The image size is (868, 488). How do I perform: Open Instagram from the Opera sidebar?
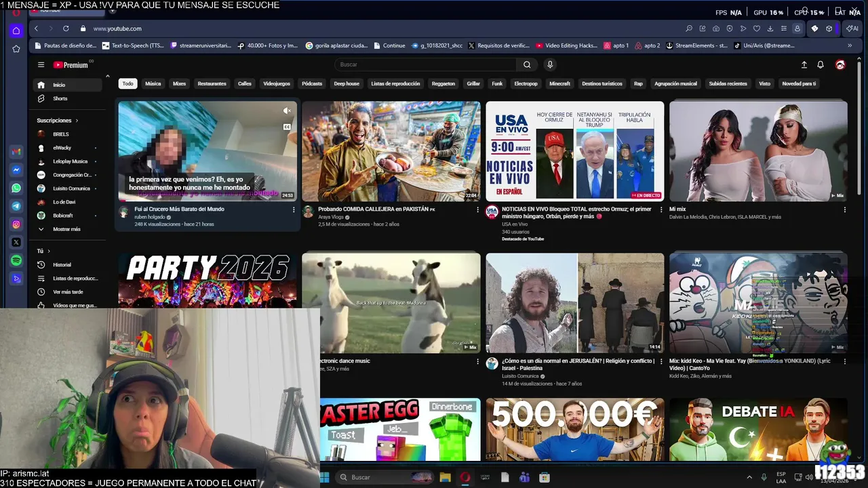[x=16, y=224]
